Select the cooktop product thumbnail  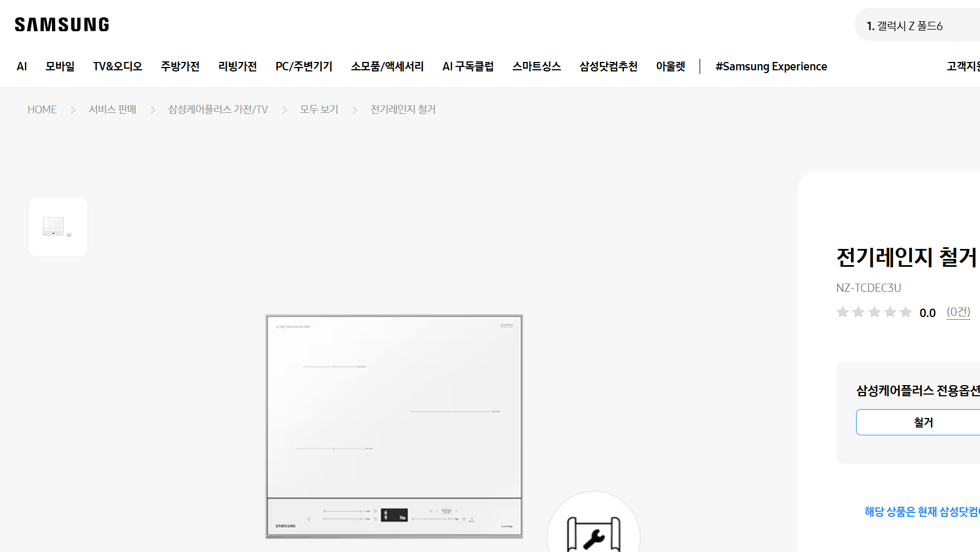[58, 227]
